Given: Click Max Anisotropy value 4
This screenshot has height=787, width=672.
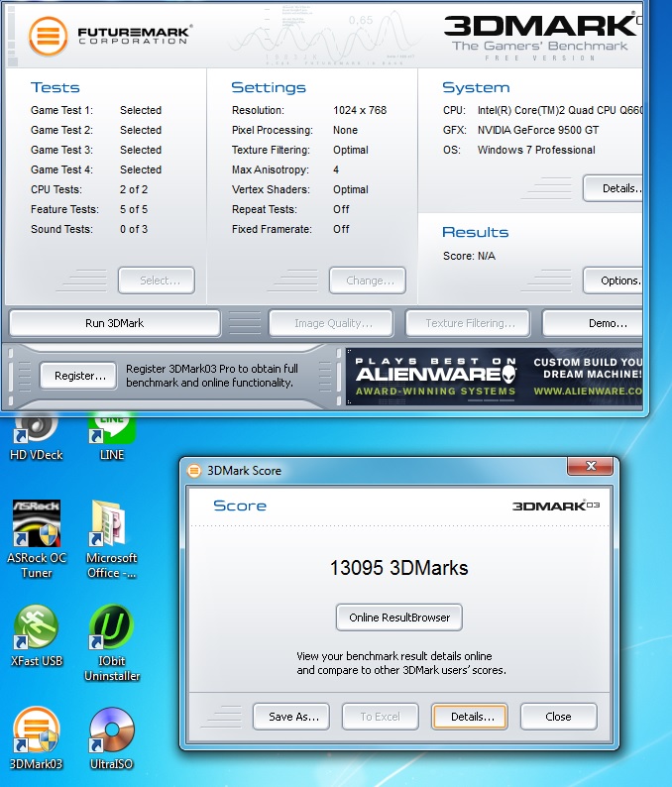Looking at the screenshot, I should pyautogui.click(x=336, y=169).
